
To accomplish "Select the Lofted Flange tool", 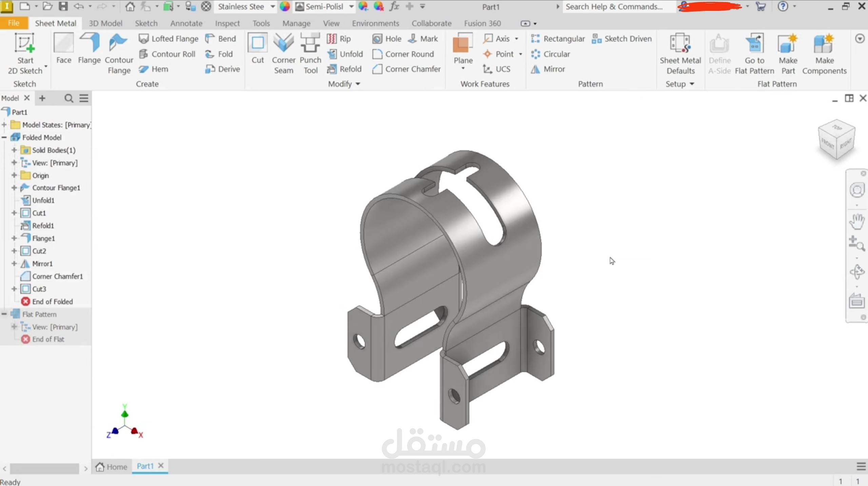I will click(169, 39).
